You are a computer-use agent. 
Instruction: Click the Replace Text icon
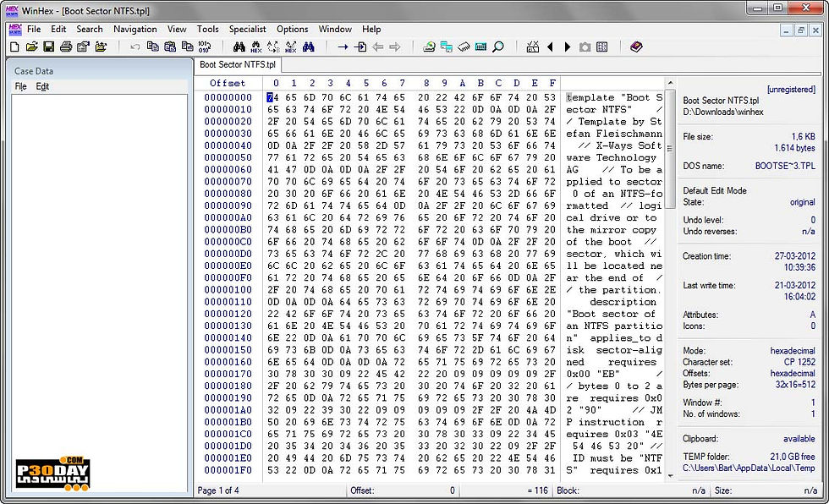[x=273, y=47]
